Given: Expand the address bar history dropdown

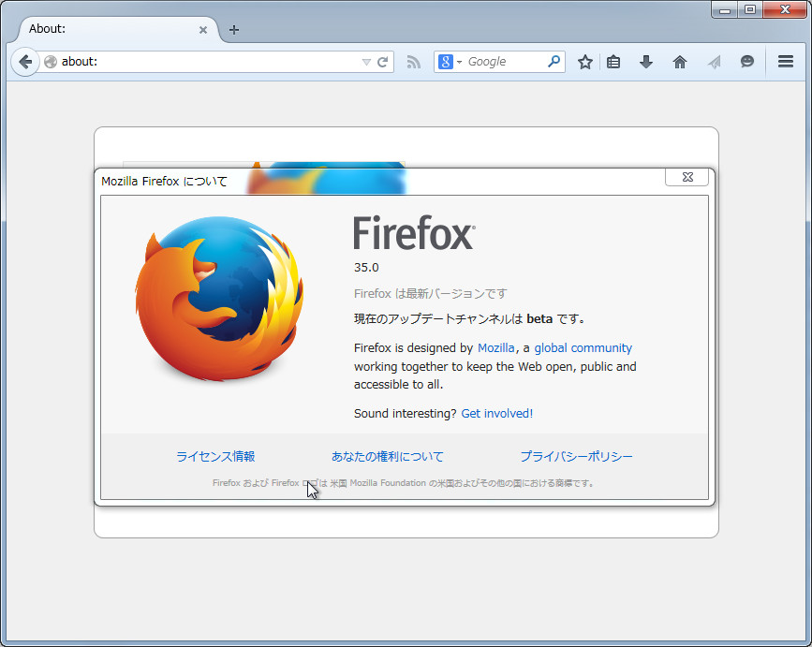Looking at the screenshot, I should tap(367, 61).
